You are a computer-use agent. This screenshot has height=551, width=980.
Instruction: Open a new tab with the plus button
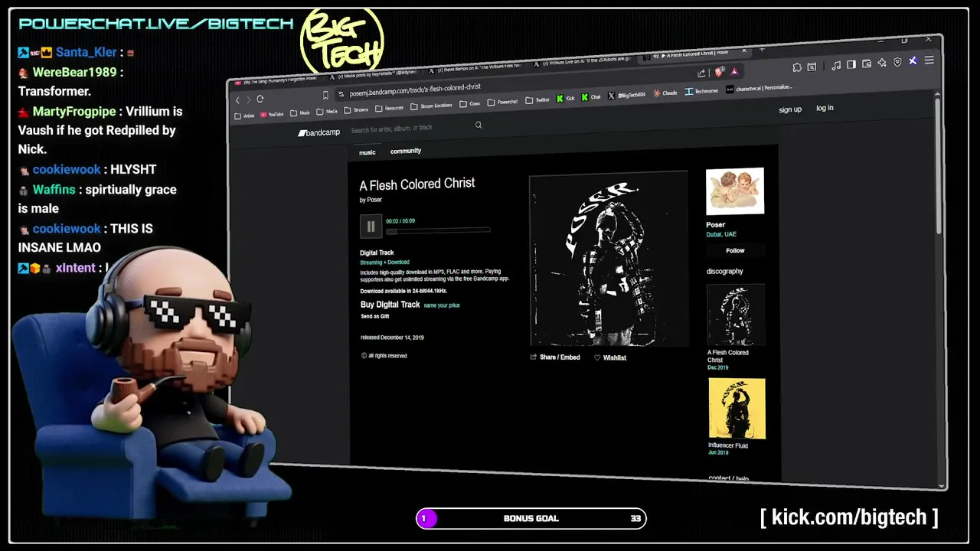[762, 50]
